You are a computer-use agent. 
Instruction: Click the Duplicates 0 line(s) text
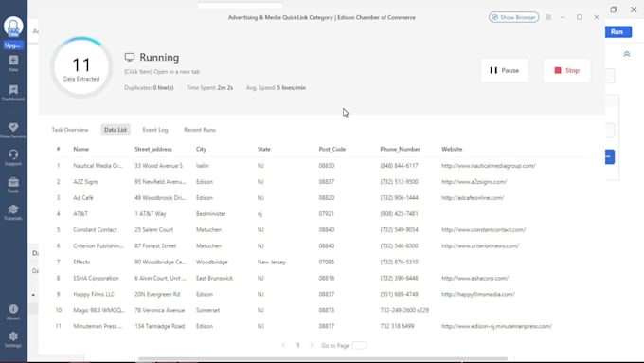(x=149, y=87)
